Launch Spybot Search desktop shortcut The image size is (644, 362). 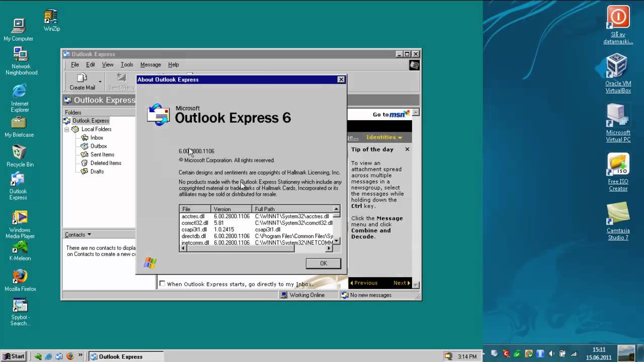pos(20,312)
